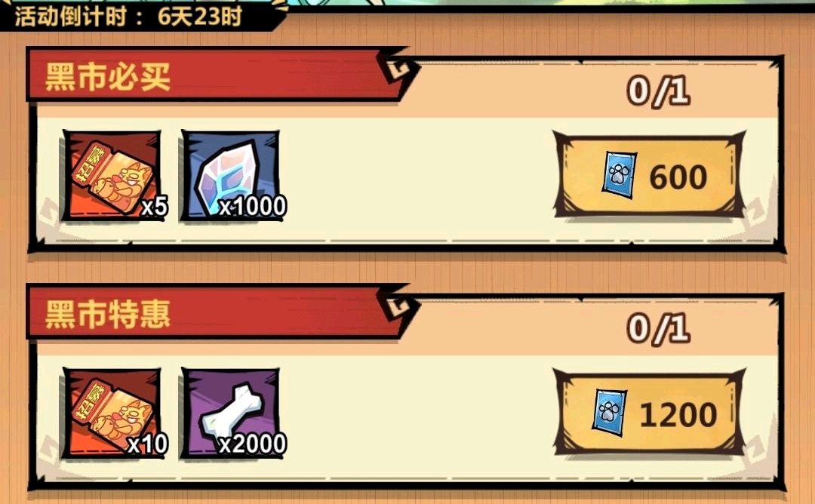Check the 0/1 counter on 黑市必买
815x504 pixels.
tap(659, 91)
